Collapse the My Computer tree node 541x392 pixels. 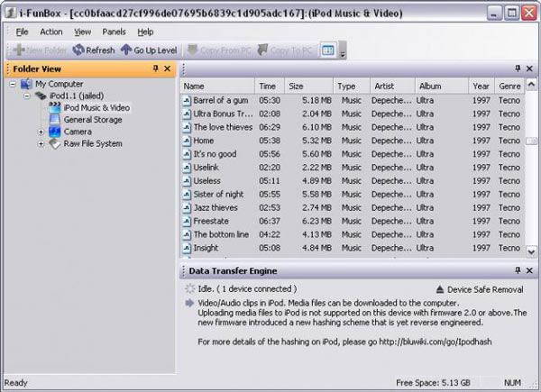click(13, 84)
